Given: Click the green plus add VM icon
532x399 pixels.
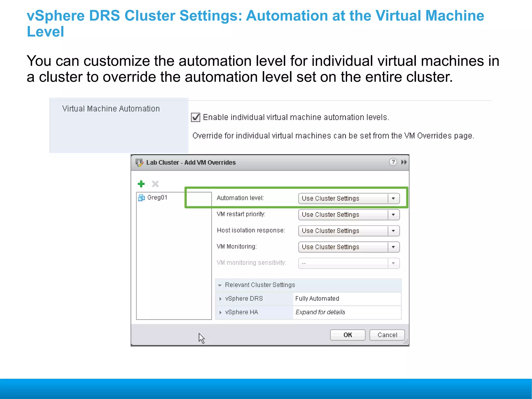Looking at the screenshot, I should coord(141,184).
